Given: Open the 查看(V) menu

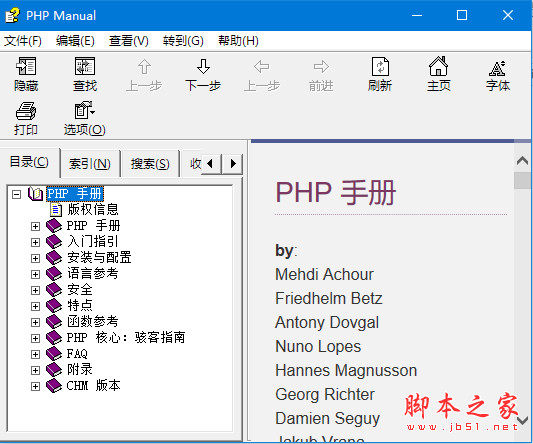Looking at the screenshot, I should [x=128, y=41].
